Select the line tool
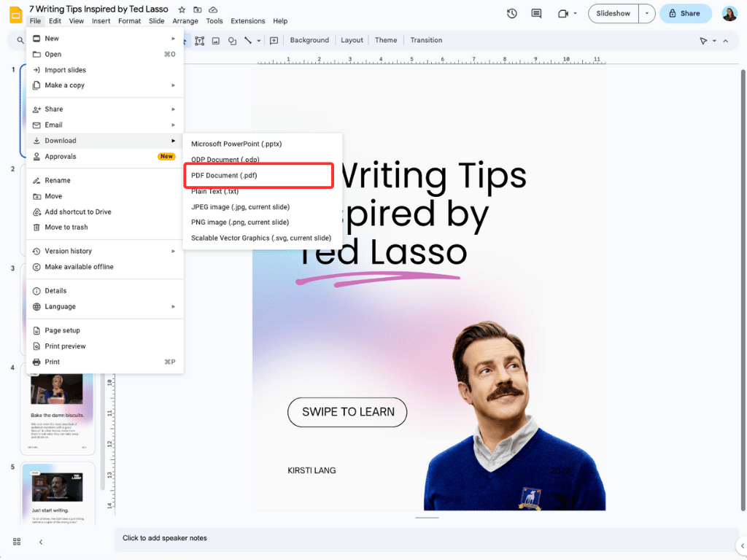Screen dimensions: 747x560 point(248,41)
